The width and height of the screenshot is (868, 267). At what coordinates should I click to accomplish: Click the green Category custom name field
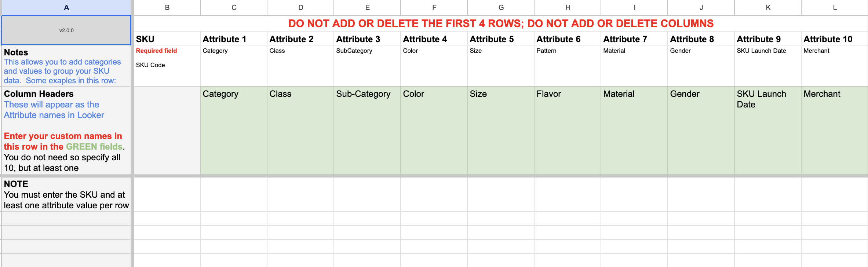(234, 130)
